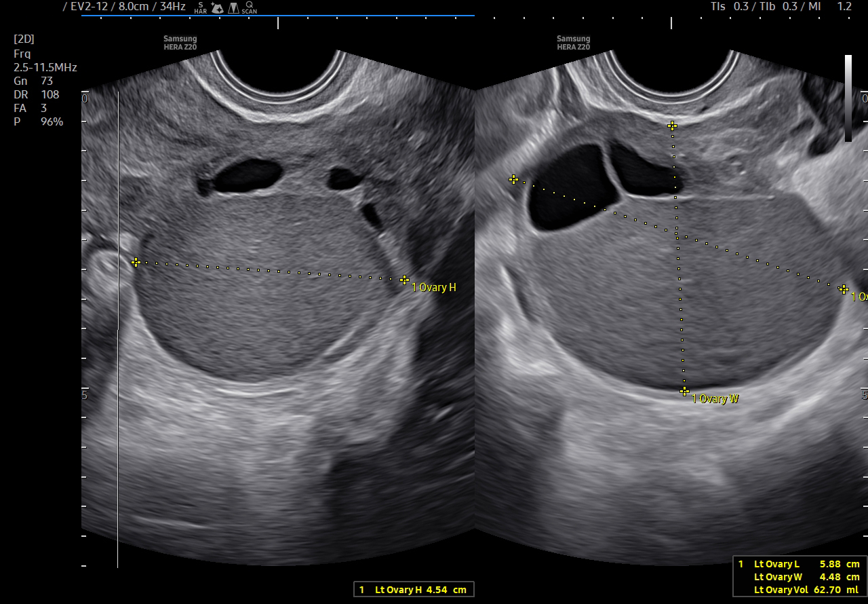868x604 pixels.
Task: Select bottom caliper of Ovary W measurement
Action: (x=684, y=392)
